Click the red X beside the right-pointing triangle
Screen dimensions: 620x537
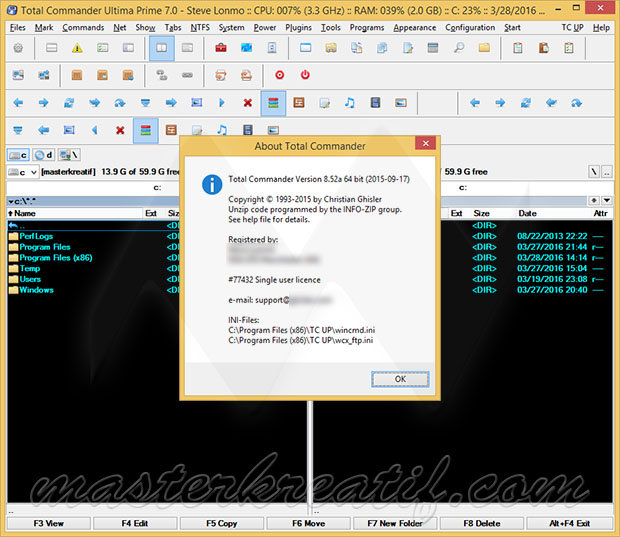pyautogui.click(x=248, y=103)
